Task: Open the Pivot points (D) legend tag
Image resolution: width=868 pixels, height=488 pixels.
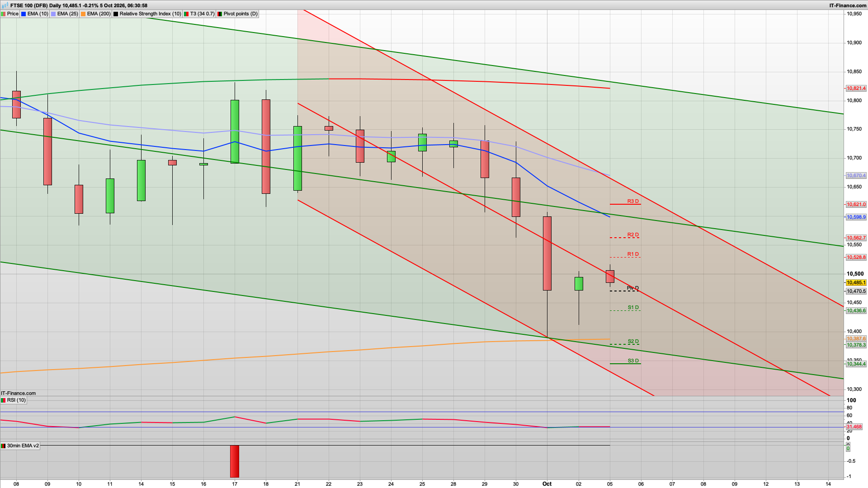Action: click(237, 14)
